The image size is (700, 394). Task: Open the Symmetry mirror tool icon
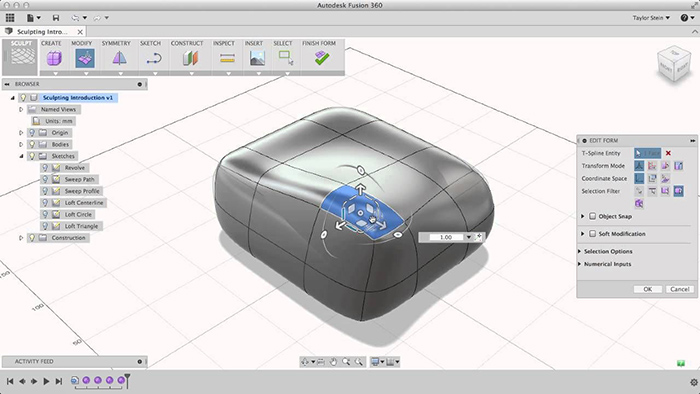click(x=119, y=58)
